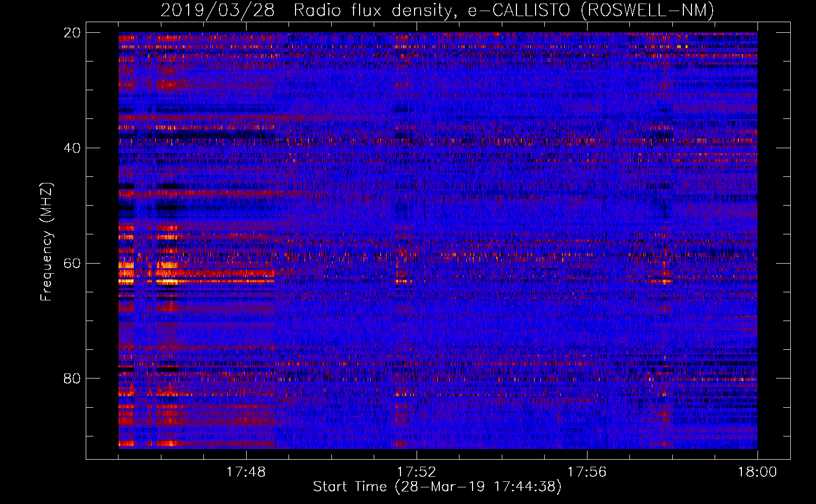The width and height of the screenshot is (816, 504).
Task: Click the 40 frequency tick label
Action: click(72, 148)
